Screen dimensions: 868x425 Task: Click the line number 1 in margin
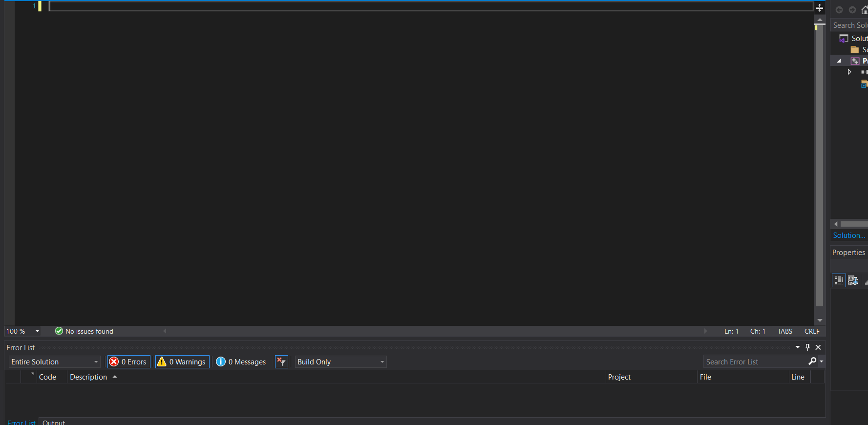click(34, 6)
